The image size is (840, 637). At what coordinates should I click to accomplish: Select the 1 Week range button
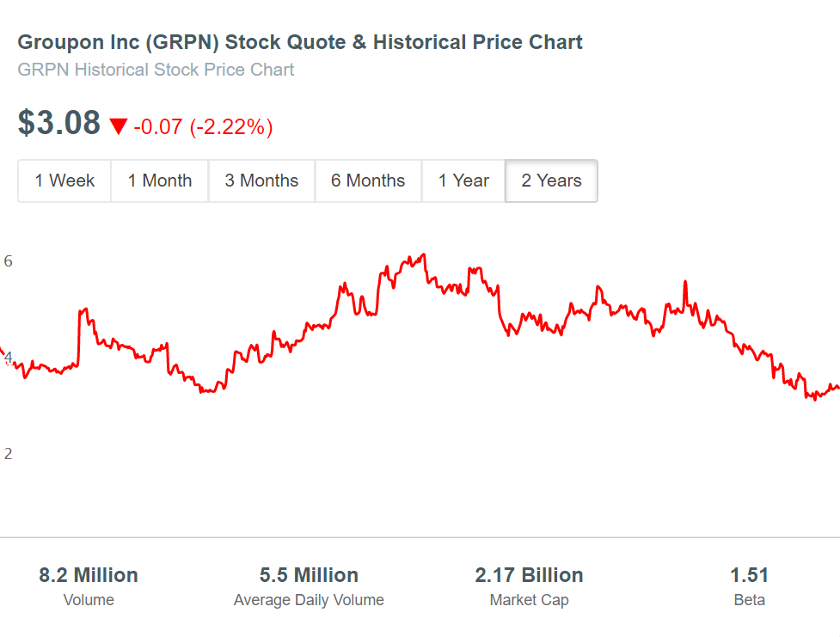tap(64, 181)
